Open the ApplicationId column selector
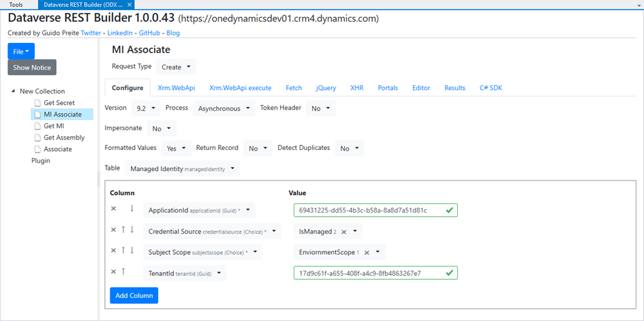This screenshot has width=644, height=321. [x=199, y=210]
